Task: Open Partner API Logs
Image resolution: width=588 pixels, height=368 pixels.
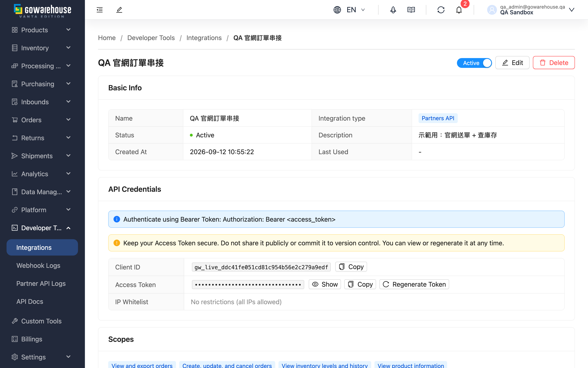Action: click(41, 284)
